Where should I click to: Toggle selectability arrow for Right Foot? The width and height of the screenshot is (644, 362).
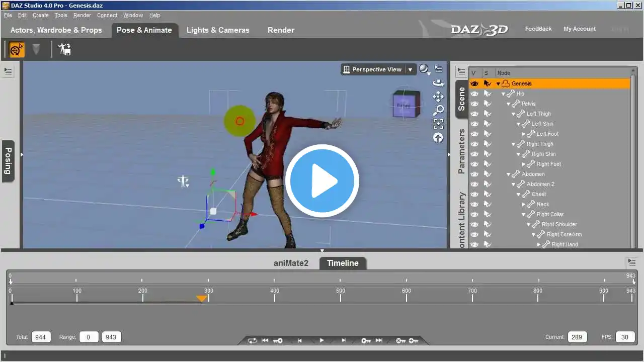coord(487,164)
